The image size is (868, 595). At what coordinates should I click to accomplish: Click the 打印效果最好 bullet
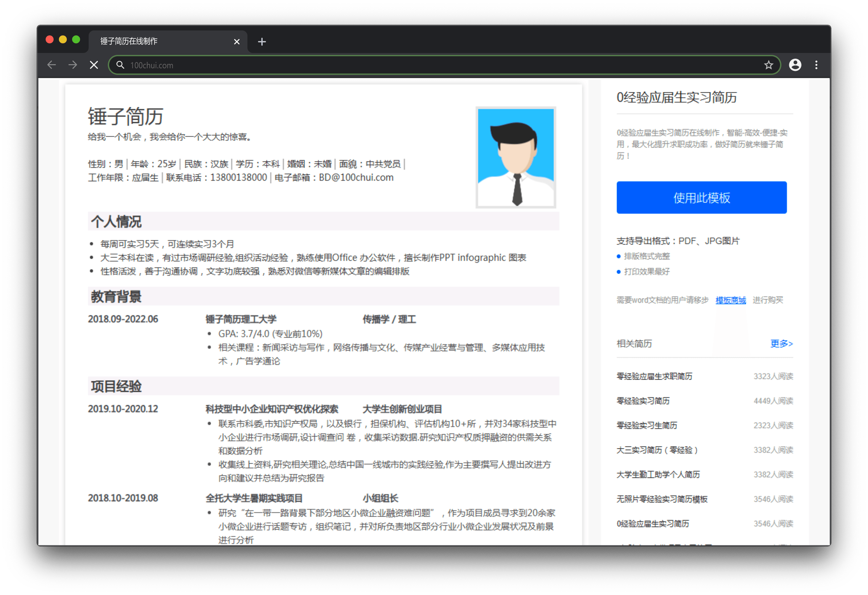[646, 272]
